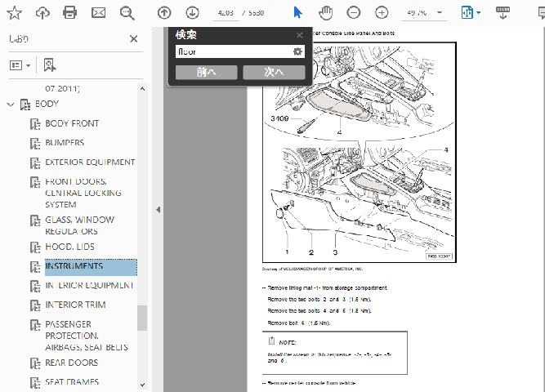This screenshot has height=392, width=545.
Task: Zoom in with the plus icon
Action: (381, 12)
